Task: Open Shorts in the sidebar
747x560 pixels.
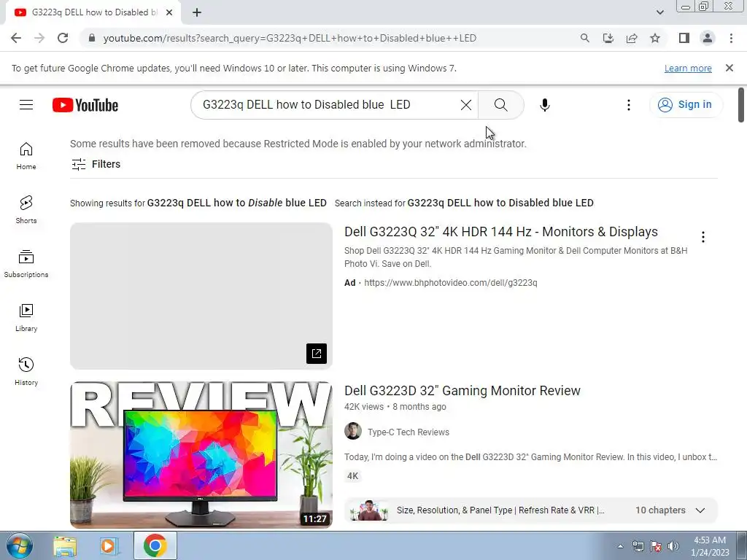Action: coord(26,210)
